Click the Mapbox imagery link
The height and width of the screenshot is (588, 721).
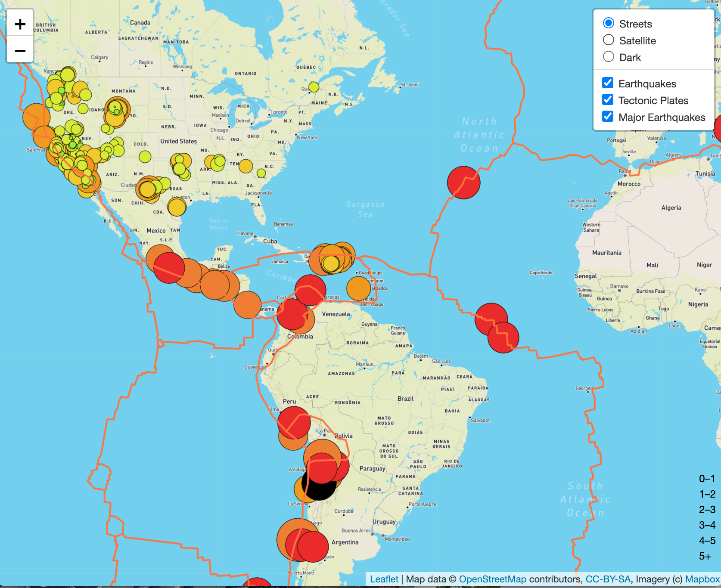tap(702, 579)
